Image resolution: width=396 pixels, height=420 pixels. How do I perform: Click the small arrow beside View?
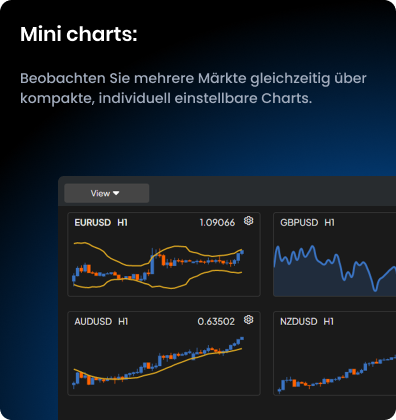(116, 193)
